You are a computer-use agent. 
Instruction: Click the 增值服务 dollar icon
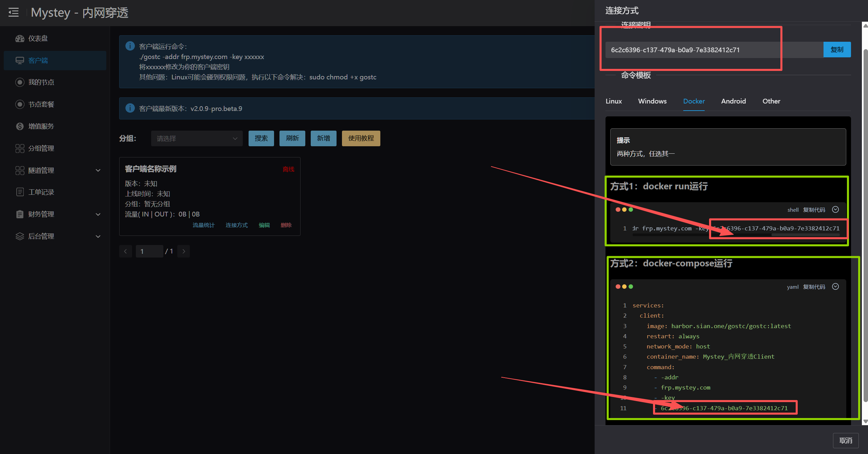pos(20,126)
